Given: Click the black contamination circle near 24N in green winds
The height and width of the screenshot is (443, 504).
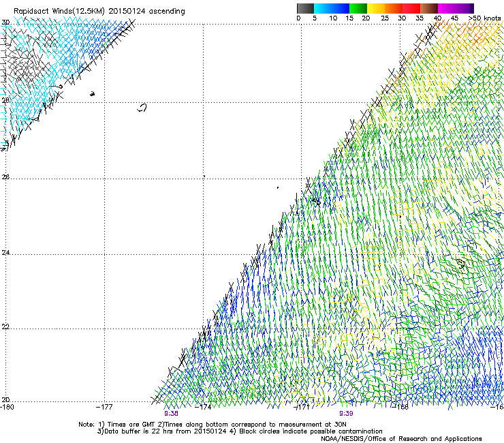Looking at the screenshot, I should pyautogui.click(x=460, y=264).
